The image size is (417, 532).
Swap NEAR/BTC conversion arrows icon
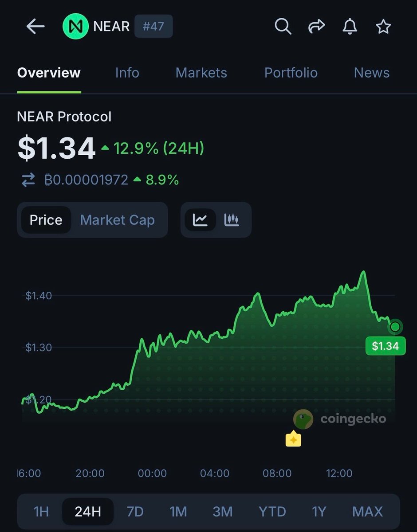coord(28,180)
